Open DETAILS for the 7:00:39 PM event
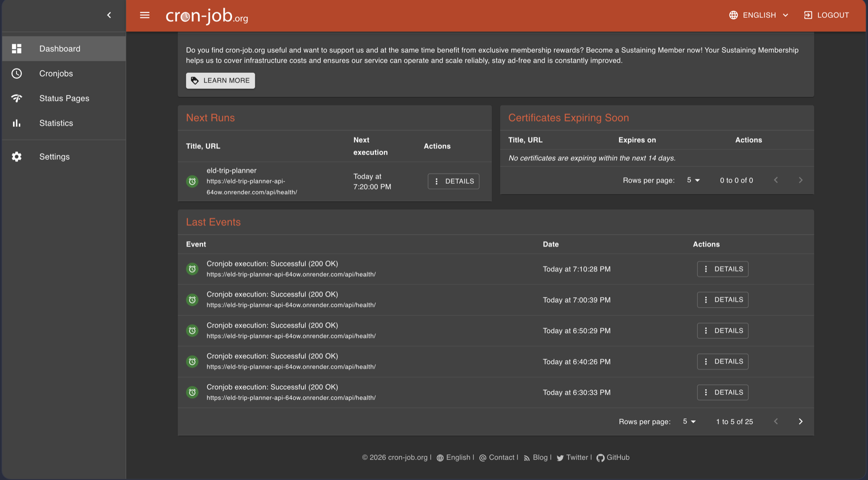Screen dimensions: 868x480 [722, 300]
